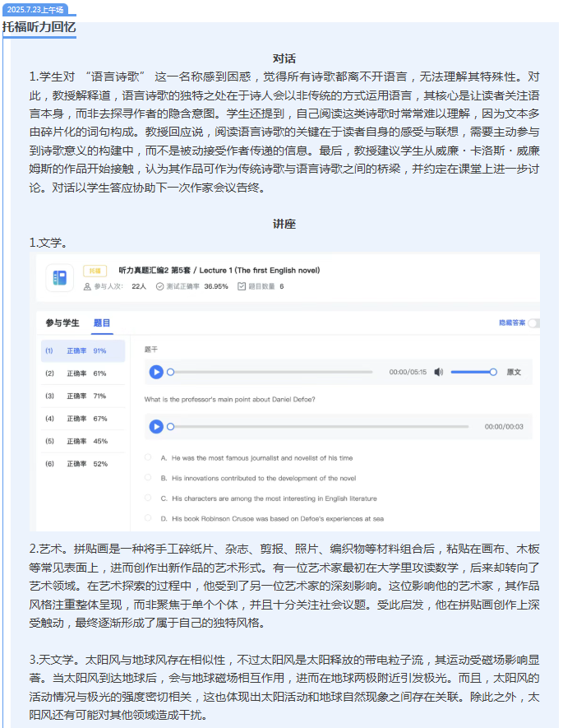Viewport: 563px width, 728px height.
Task: Open question 5 with 45% accuracy
Action: click(83, 441)
